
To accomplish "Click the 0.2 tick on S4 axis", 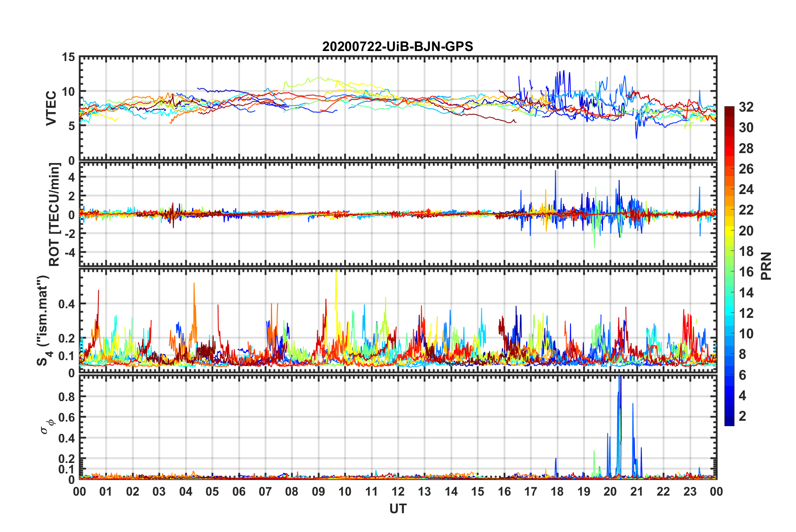I will [67, 338].
